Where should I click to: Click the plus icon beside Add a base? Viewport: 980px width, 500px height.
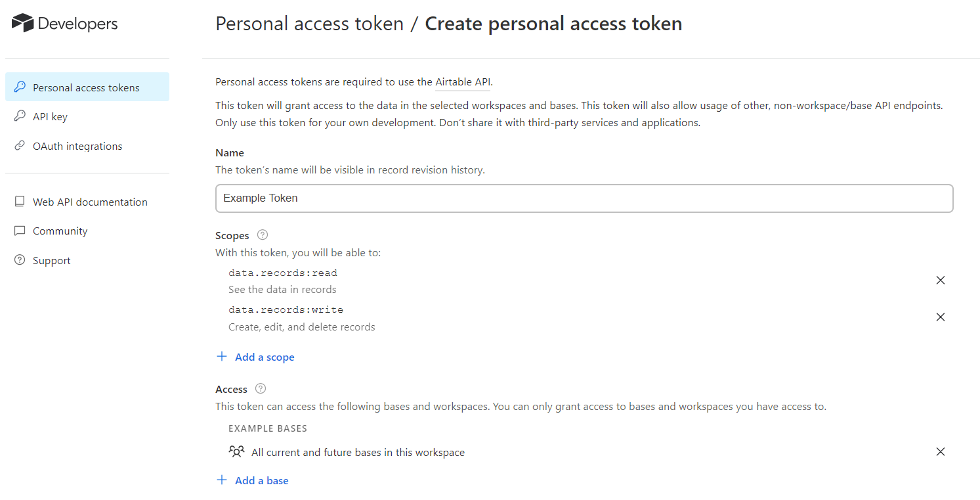[222, 480]
